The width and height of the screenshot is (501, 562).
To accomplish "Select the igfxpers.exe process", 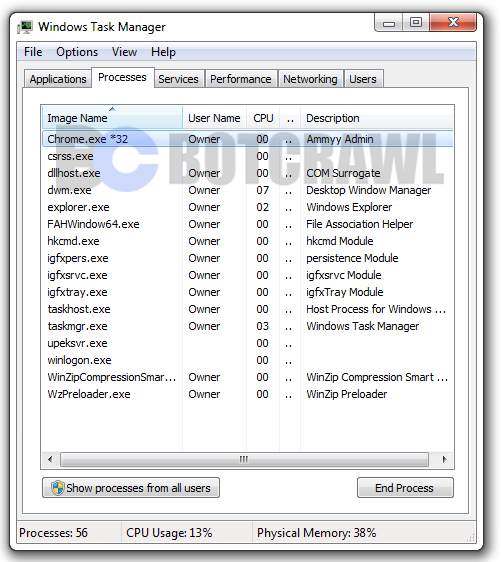I will pyautogui.click(x=247, y=258).
